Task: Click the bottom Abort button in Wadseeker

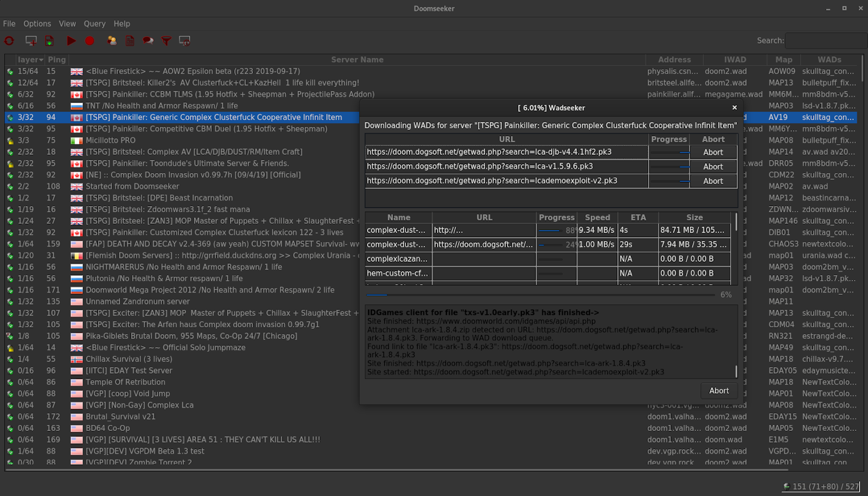Action: pyautogui.click(x=719, y=391)
